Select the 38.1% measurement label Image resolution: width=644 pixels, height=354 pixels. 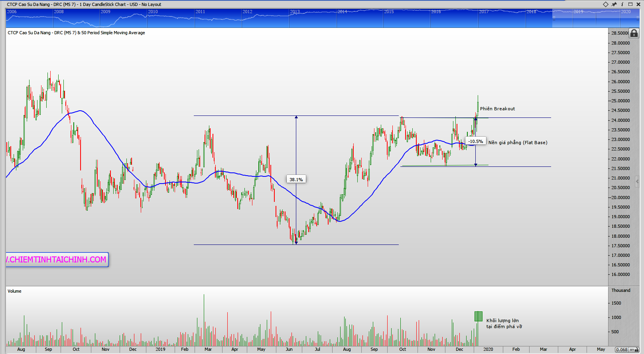point(296,180)
